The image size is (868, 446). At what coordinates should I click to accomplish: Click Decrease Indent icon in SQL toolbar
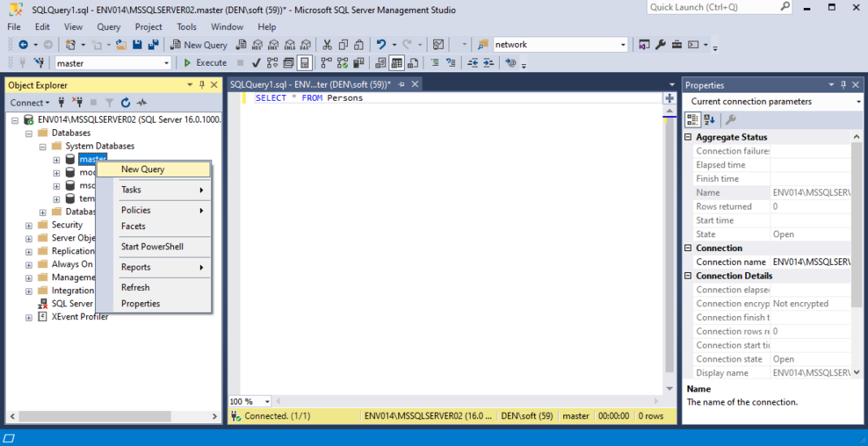[x=472, y=63]
